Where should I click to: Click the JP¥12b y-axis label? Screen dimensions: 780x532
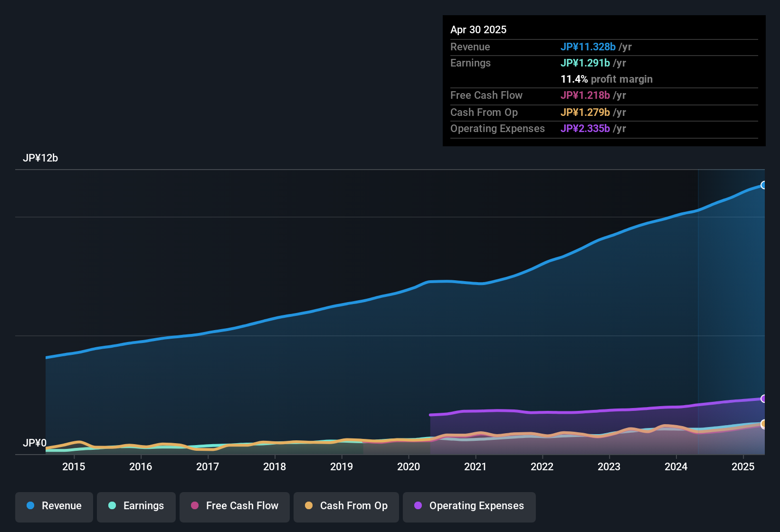(x=40, y=158)
